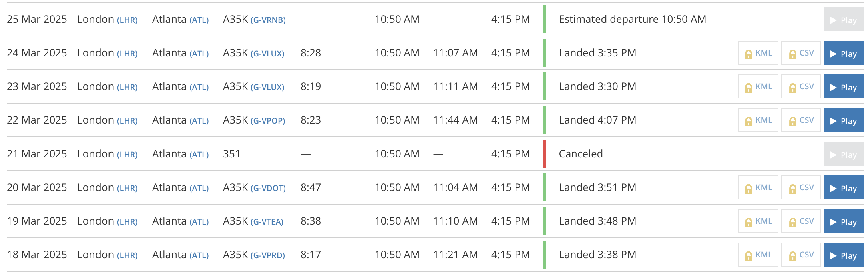The image size is (868, 273).
Task: Download CSV for the 23 Mar flight
Action: pyautogui.click(x=800, y=86)
